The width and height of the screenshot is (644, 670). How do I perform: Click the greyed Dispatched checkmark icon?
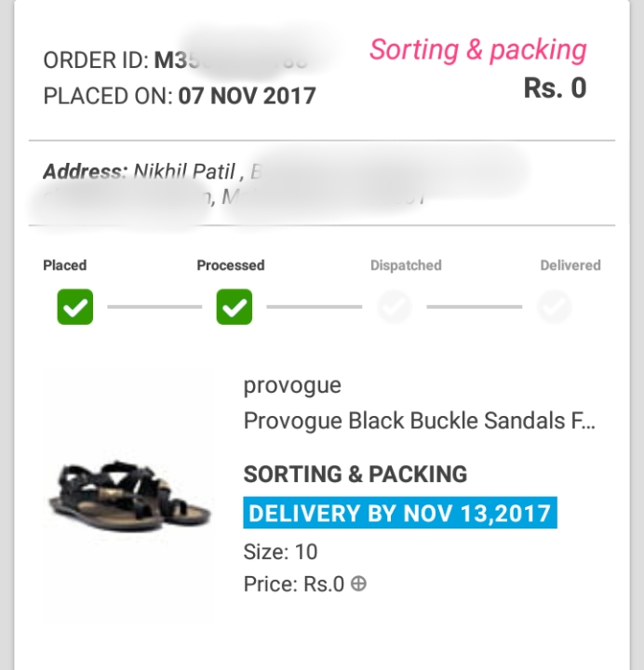[395, 307]
